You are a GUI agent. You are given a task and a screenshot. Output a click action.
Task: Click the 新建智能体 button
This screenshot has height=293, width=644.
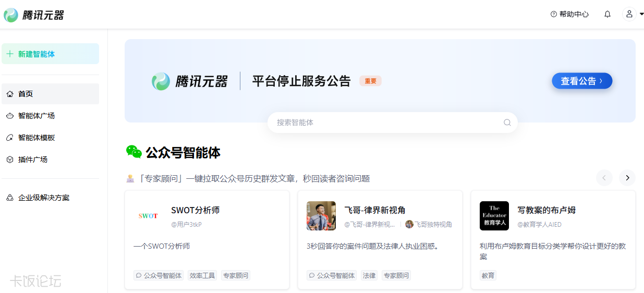[50, 54]
